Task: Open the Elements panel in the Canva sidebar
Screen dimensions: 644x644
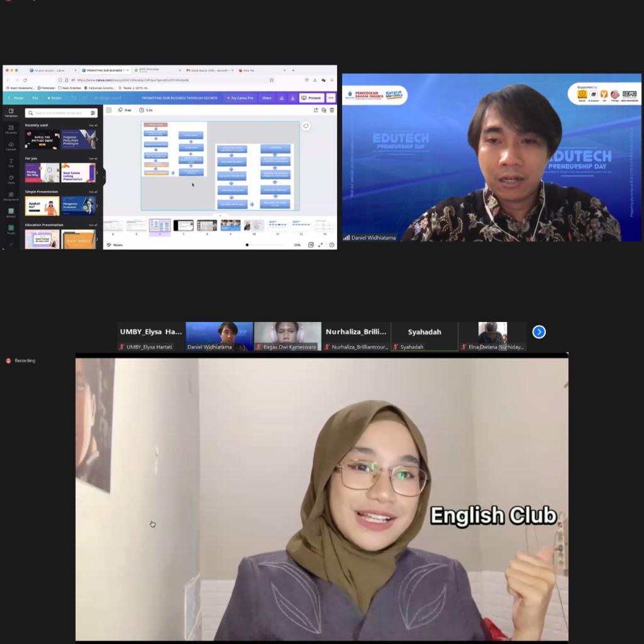Action: [x=11, y=130]
